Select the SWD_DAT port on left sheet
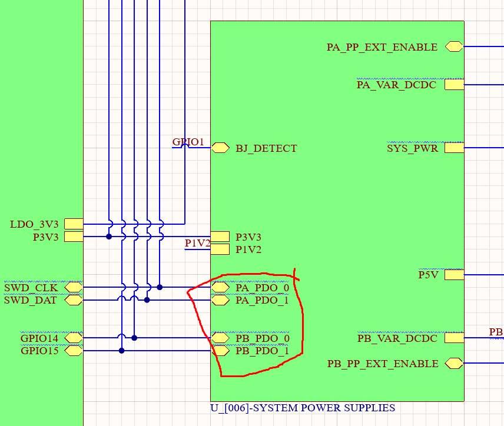The image size is (504, 426). pyautogui.click(x=74, y=300)
